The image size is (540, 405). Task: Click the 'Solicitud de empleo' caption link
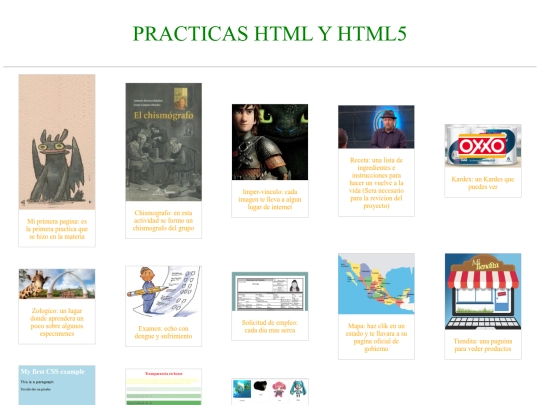[x=270, y=326]
